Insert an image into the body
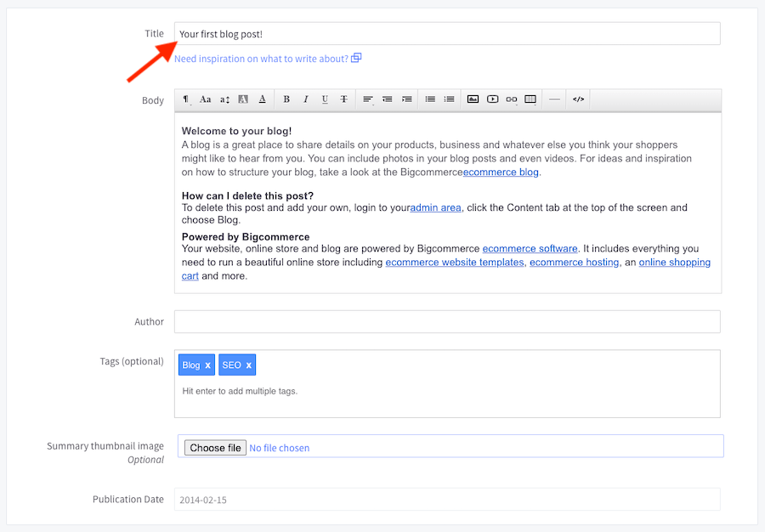This screenshot has height=532, width=765. point(473,99)
